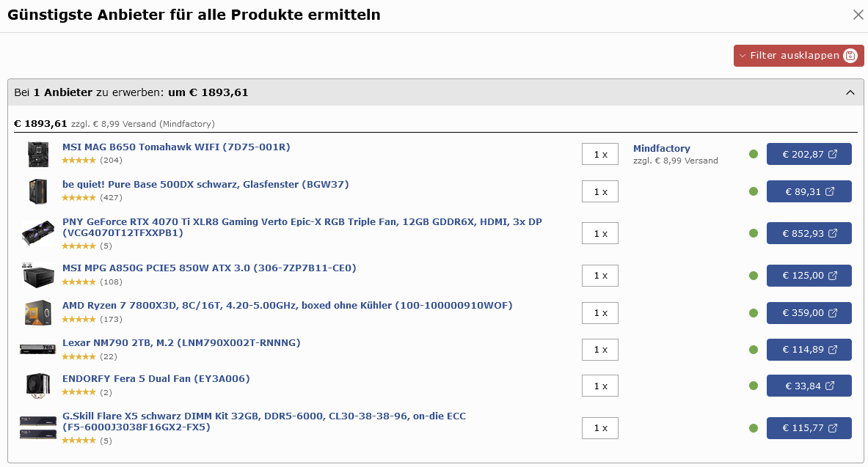Click the ENDORFY Fera 5 cooler image
The width and height of the screenshot is (868, 467).
(x=38, y=386)
